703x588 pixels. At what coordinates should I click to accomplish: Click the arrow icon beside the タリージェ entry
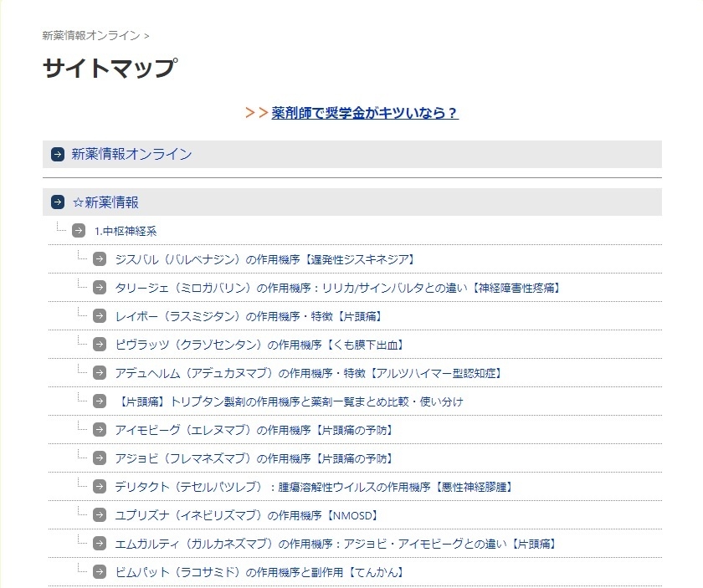point(100,288)
